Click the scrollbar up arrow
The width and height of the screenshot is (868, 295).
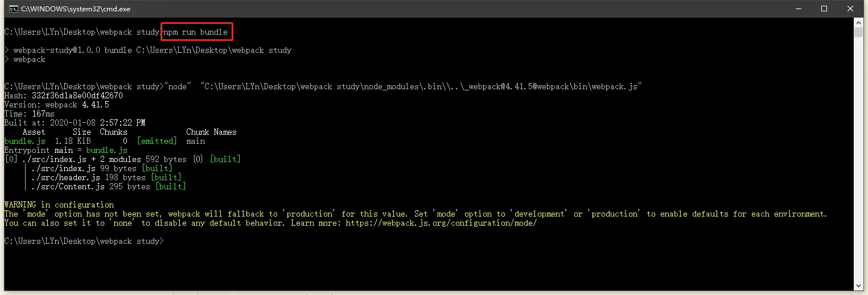858,23
